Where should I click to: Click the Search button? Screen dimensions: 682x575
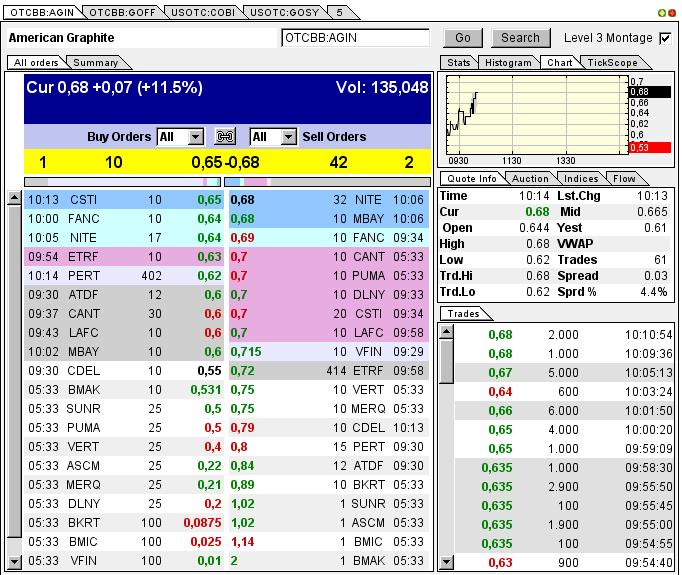[520, 38]
